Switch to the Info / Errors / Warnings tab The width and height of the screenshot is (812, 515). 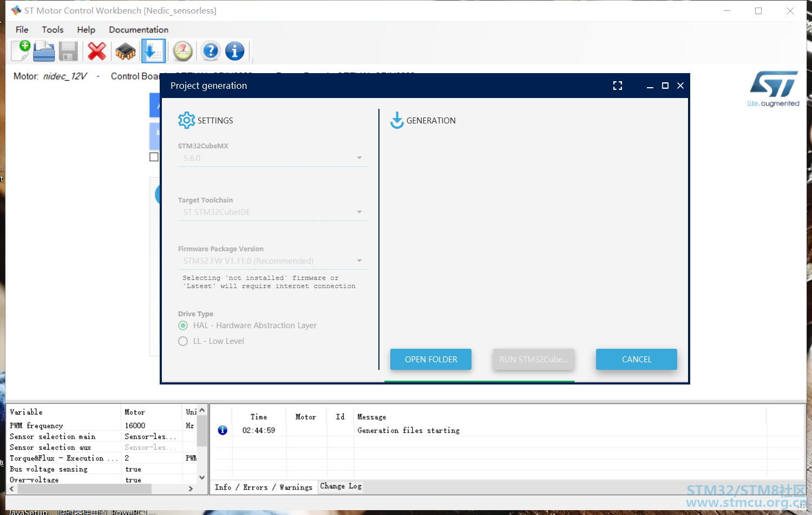click(264, 487)
